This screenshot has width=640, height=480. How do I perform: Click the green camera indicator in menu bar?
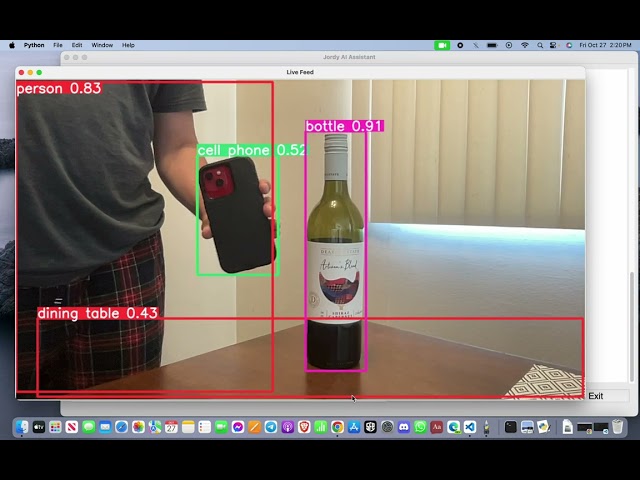442,45
